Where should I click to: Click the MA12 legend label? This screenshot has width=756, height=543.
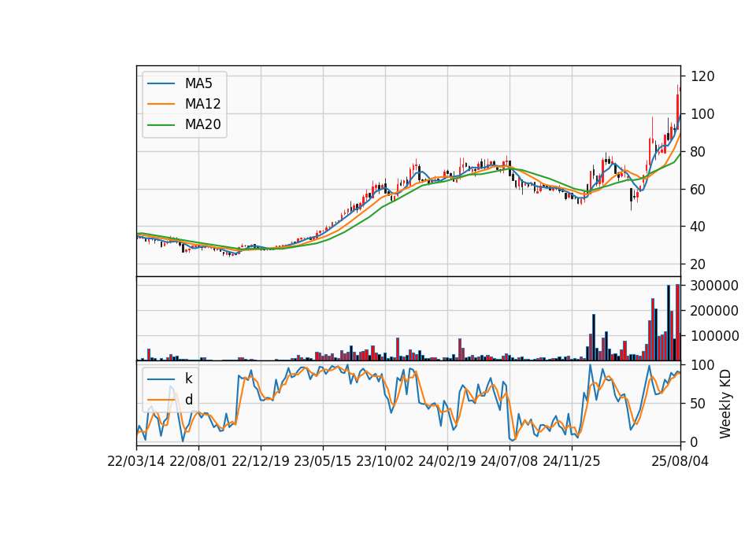(202, 104)
